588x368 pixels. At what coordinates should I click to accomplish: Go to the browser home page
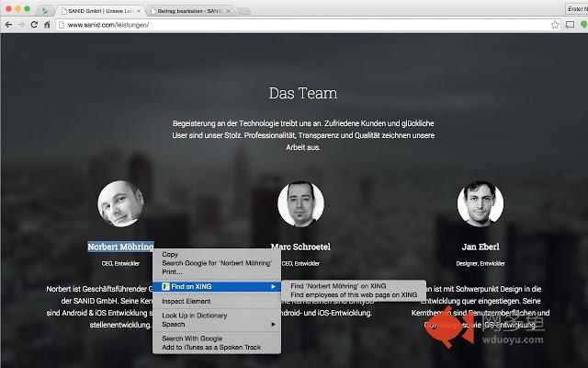[x=47, y=25]
